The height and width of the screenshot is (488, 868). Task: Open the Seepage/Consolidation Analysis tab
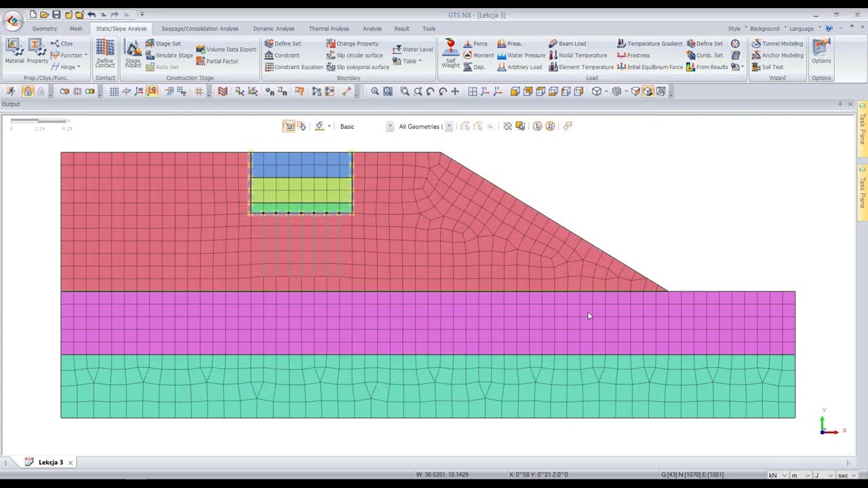[x=200, y=29]
